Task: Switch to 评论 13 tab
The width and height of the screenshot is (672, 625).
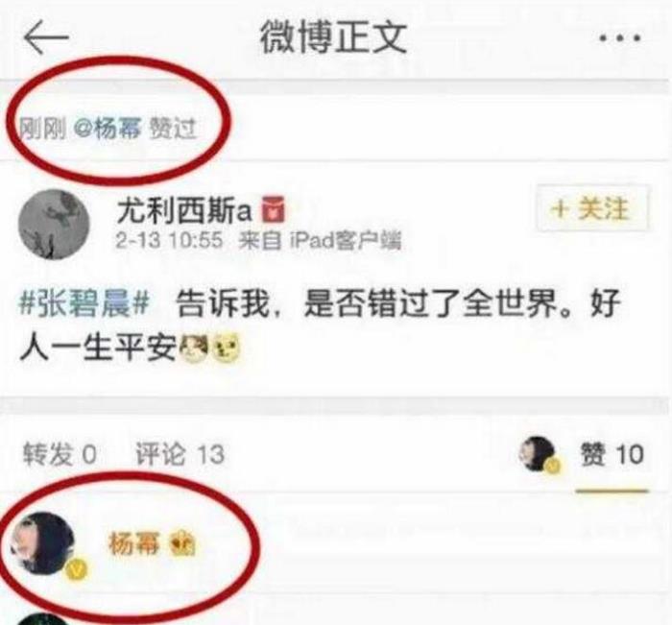Action: pos(180,454)
